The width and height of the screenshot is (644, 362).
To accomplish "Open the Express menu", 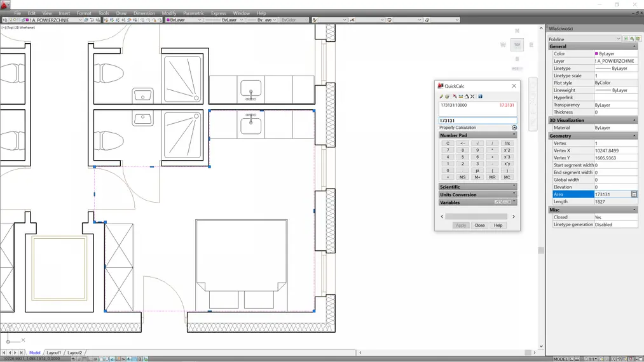I will coord(219,13).
